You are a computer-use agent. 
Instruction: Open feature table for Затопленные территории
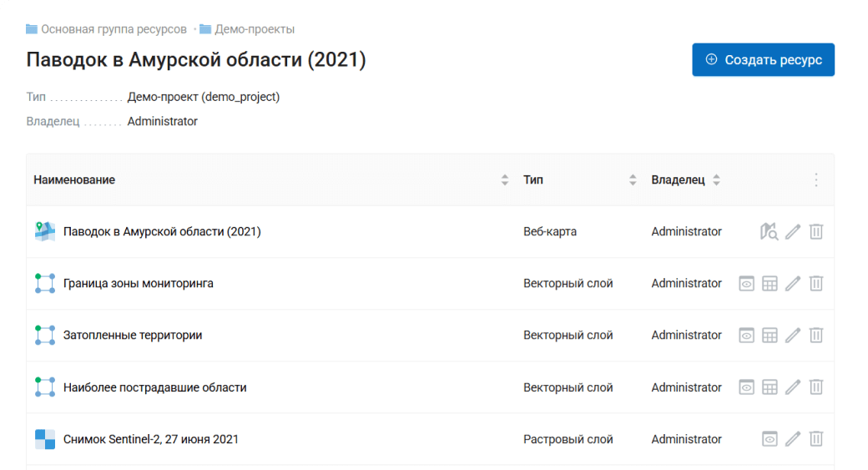pyautogui.click(x=770, y=336)
